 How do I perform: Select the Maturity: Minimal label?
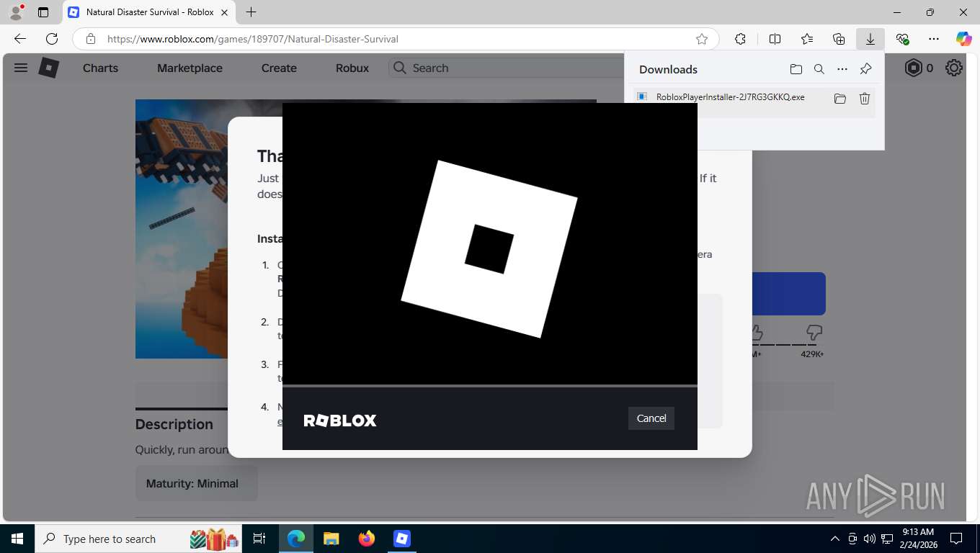192,483
